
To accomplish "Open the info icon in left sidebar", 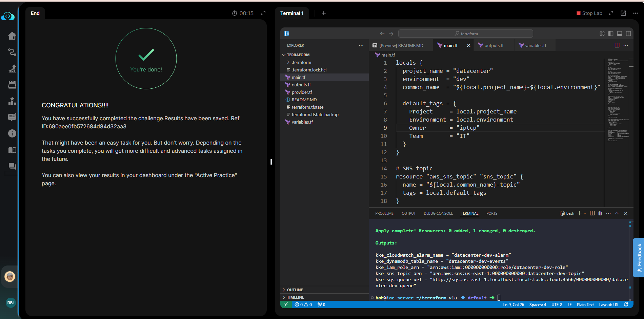I will (x=12, y=133).
